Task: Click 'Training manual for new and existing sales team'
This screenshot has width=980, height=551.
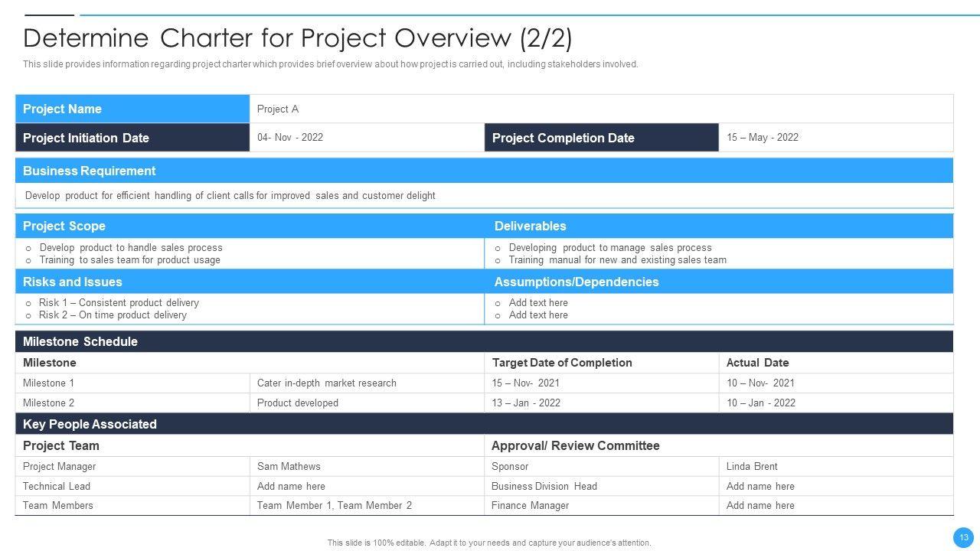Action: (618, 259)
